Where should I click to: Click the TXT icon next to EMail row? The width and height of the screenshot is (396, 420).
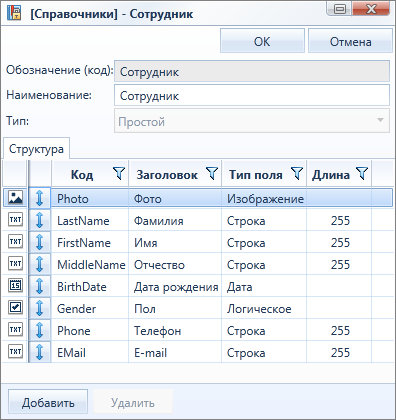click(15, 351)
